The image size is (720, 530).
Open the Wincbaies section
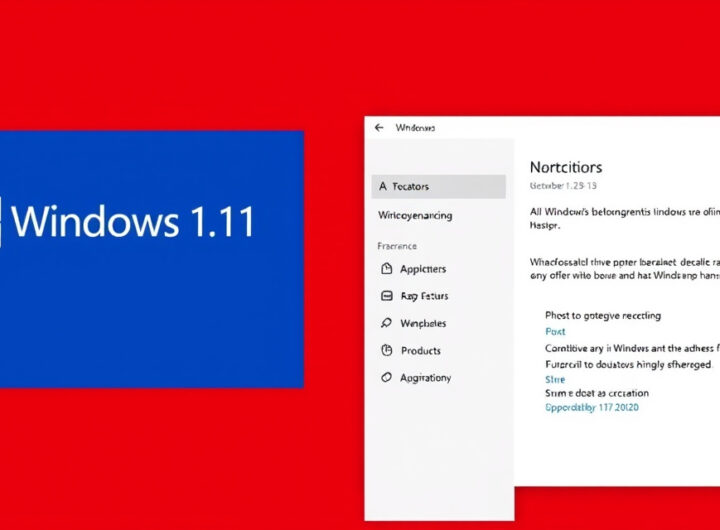423,323
